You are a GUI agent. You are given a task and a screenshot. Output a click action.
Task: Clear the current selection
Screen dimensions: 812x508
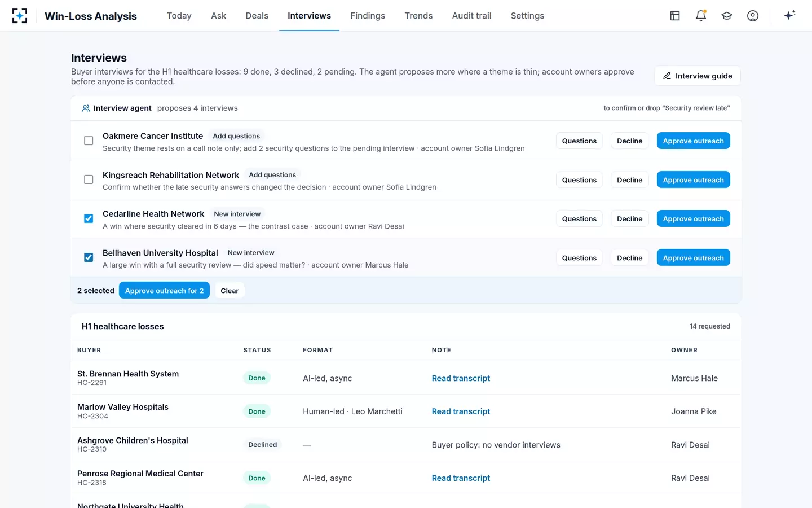point(230,290)
